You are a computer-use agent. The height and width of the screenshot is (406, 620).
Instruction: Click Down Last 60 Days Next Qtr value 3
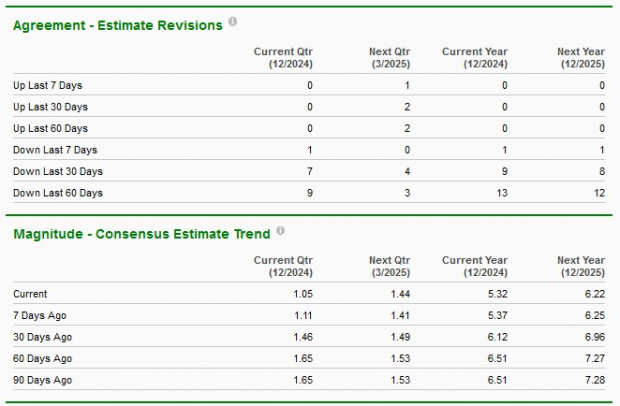point(407,193)
